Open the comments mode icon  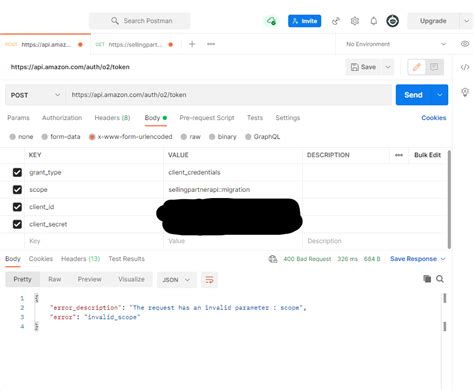(434, 67)
